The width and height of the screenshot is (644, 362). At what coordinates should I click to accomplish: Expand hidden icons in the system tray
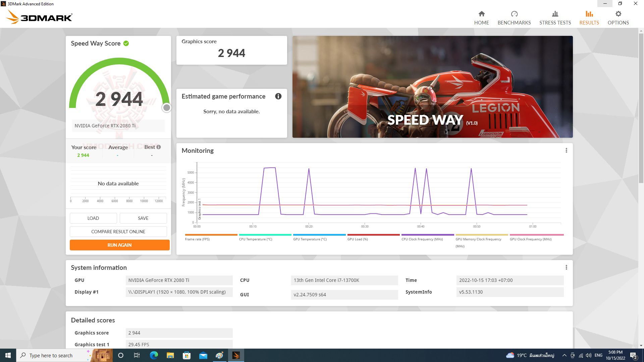coord(565,355)
